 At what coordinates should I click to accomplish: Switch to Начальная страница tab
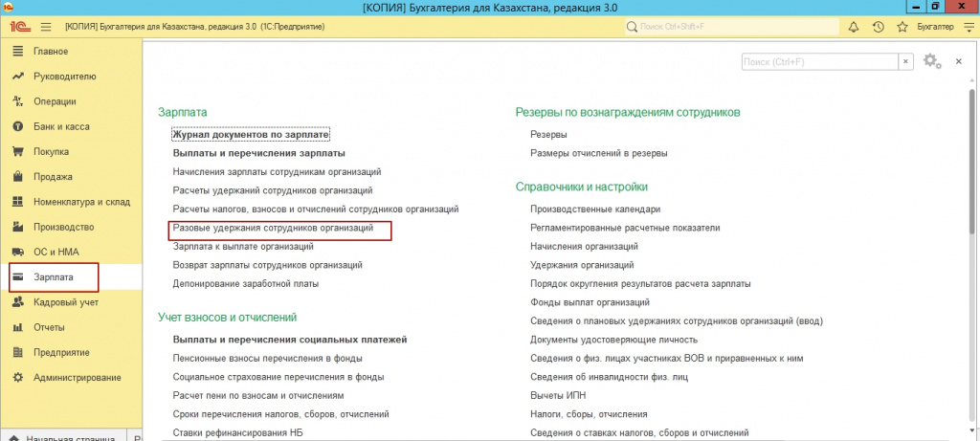[x=63, y=436]
